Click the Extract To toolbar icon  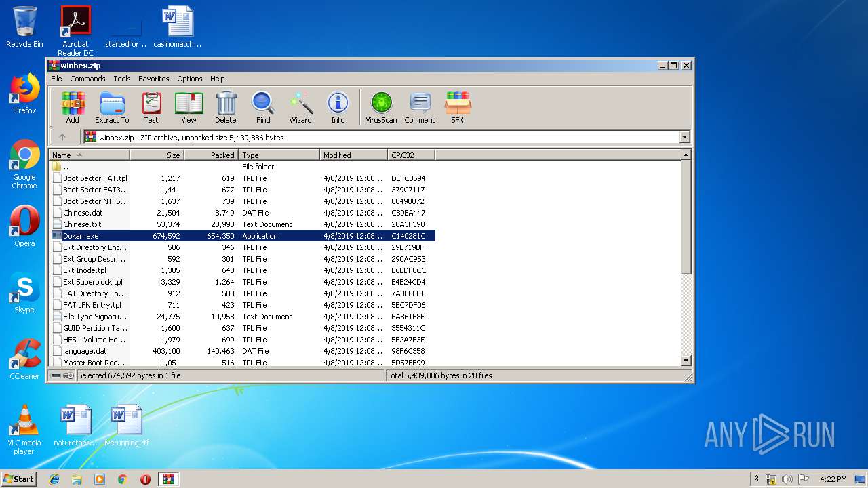coord(112,108)
